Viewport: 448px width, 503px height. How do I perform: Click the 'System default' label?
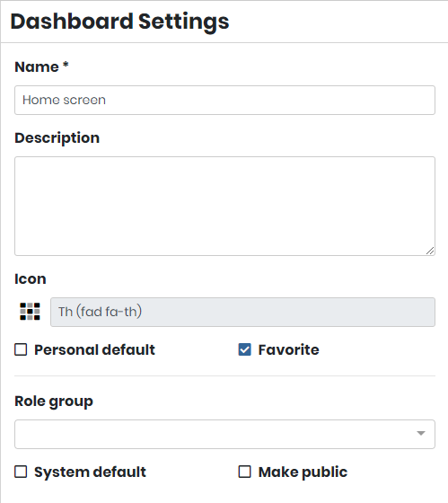pos(90,472)
